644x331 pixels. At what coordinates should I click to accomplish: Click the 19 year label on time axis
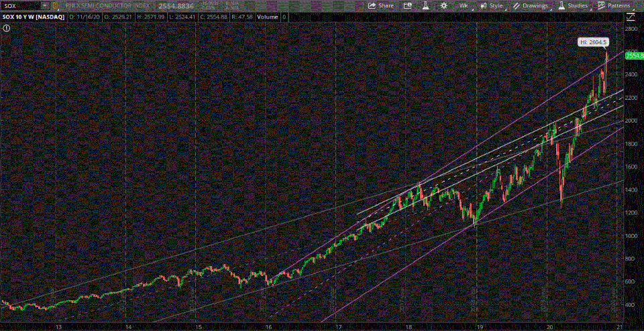pyautogui.click(x=479, y=327)
